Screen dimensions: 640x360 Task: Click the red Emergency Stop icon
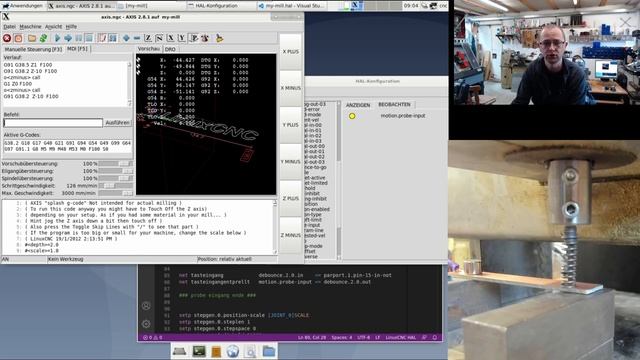7,38
